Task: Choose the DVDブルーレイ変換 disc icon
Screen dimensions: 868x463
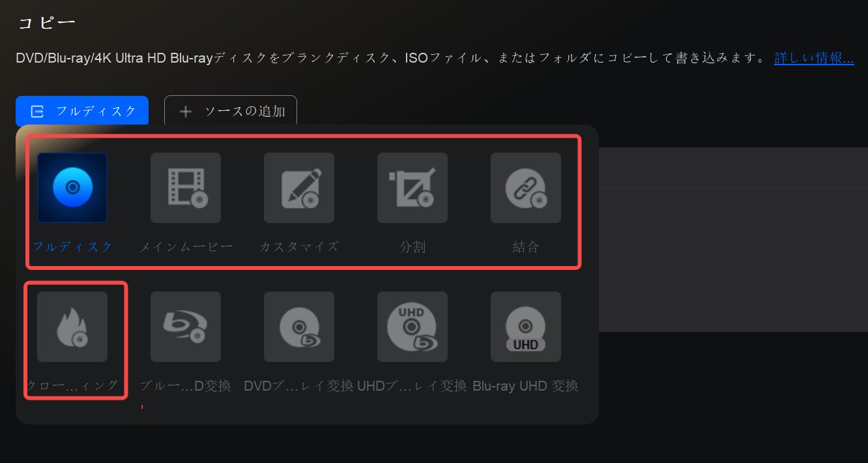Action: [299, 327]
